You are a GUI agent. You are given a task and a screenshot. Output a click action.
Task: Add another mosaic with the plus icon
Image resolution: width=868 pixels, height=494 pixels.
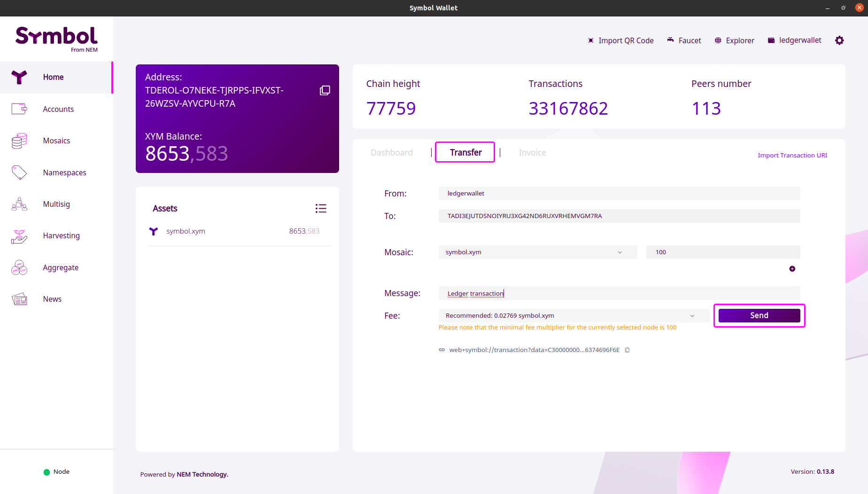tap(792, 269)
